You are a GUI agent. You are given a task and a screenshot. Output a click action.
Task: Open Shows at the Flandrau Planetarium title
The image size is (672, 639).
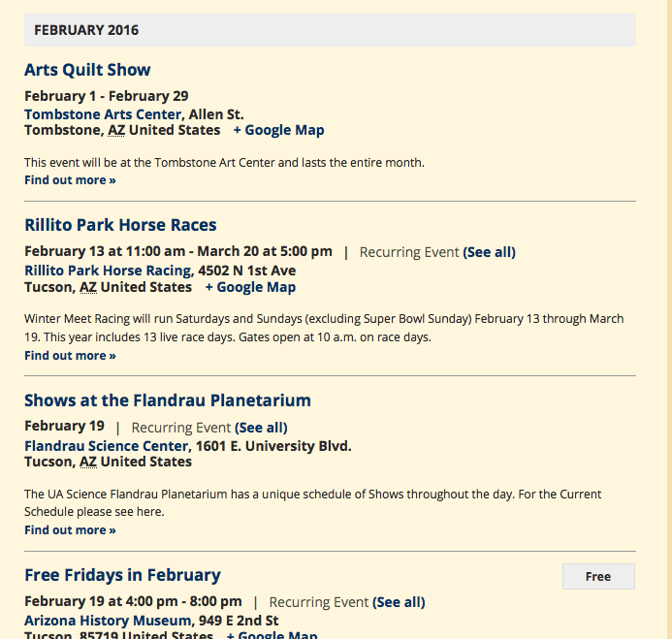pyautogui.click(x=167, y=400)
